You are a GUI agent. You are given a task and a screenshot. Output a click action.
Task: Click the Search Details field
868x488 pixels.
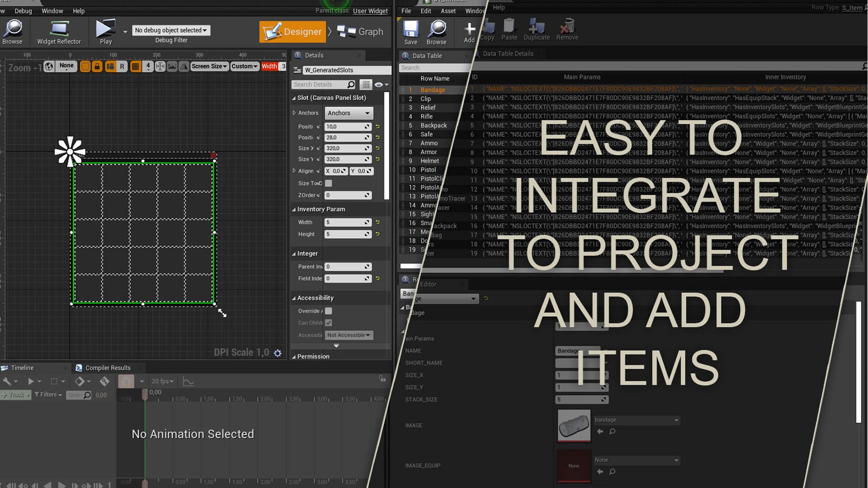click(323, 84)
